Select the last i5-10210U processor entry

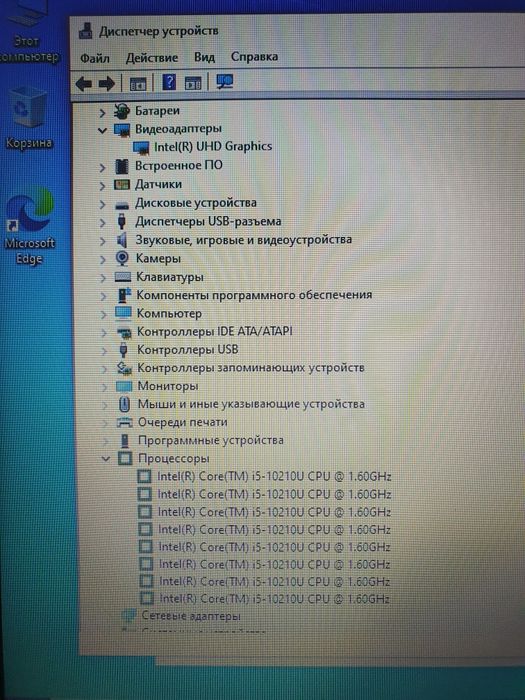pyautogui.click(x=274, y=598)
